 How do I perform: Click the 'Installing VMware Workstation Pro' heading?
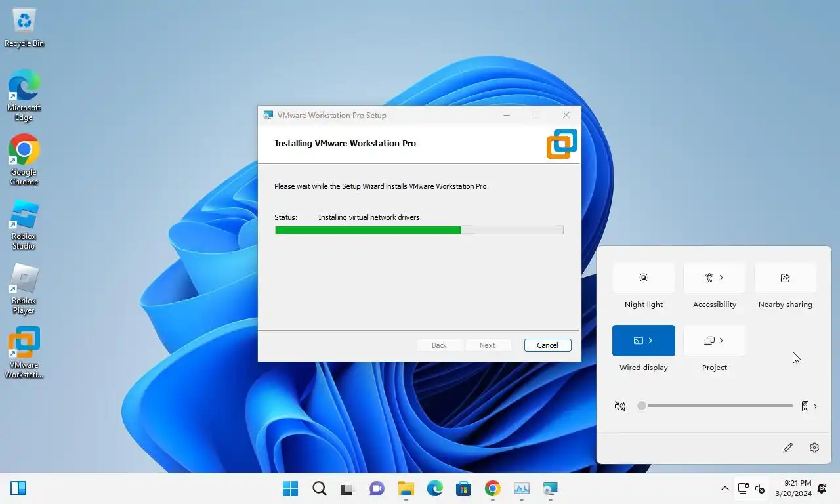tap(345, 143)
